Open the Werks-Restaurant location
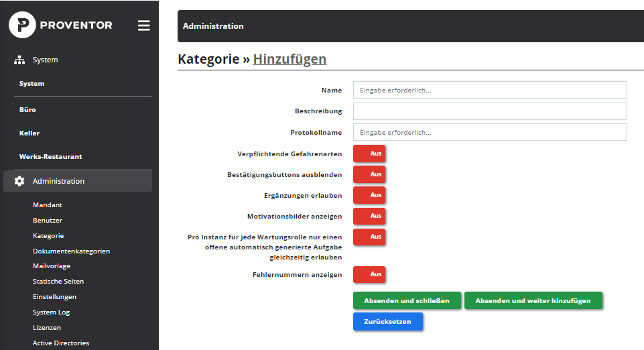 point(50,156)
